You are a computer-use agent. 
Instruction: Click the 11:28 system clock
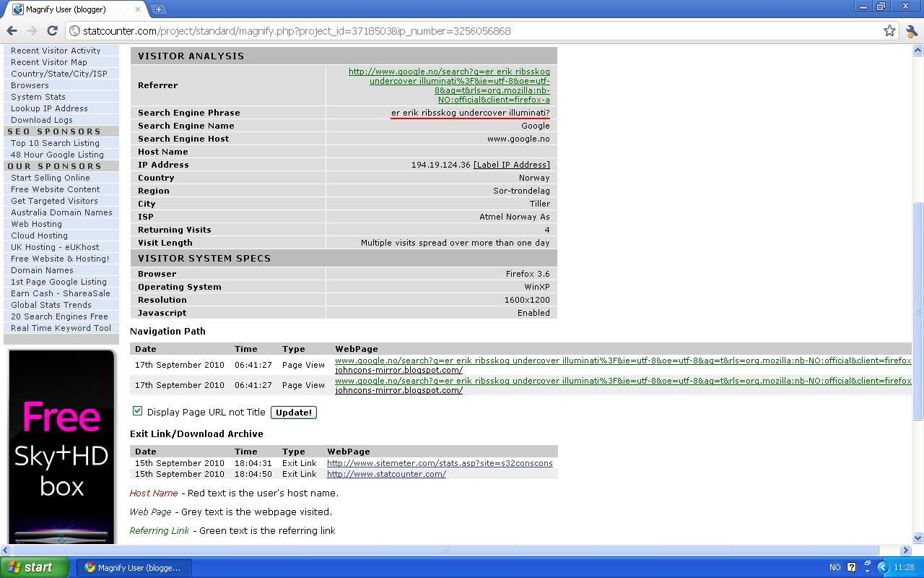point(904,568)
